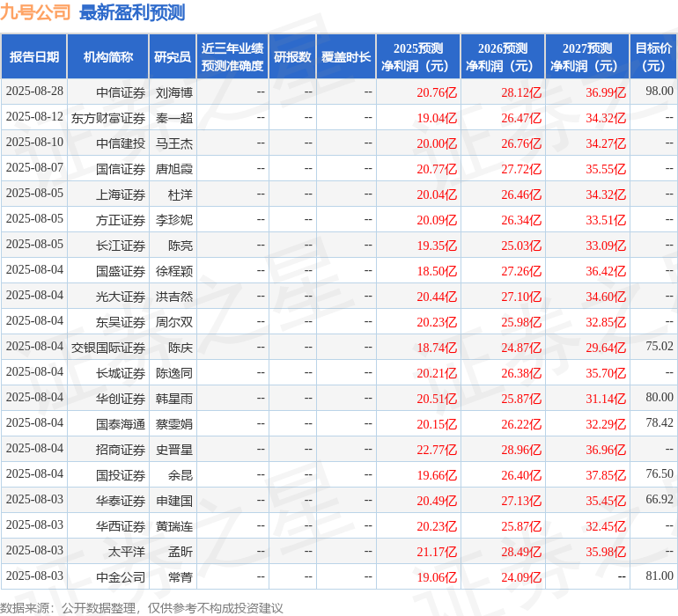Click the 29.64亿 profit forecast value
678x616 pixels.
point(606,348)
